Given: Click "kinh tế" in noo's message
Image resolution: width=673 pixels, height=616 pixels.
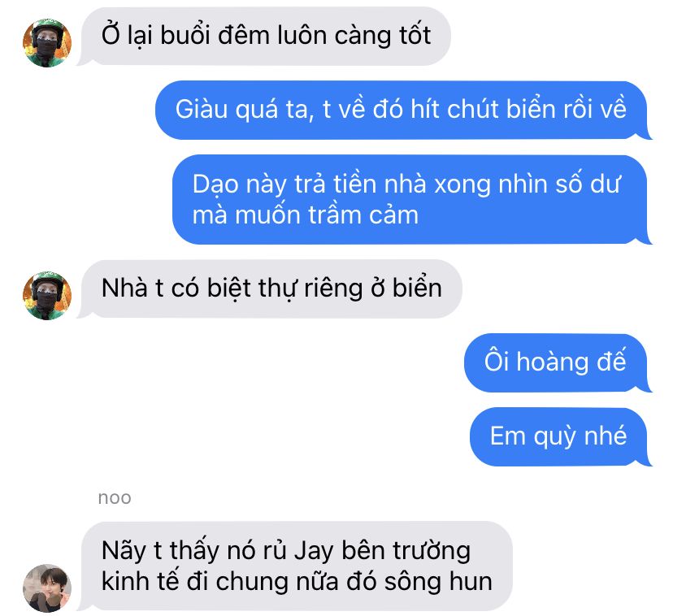Looking at the screenshot, I should pyautogui.click(x=140, y=582).
